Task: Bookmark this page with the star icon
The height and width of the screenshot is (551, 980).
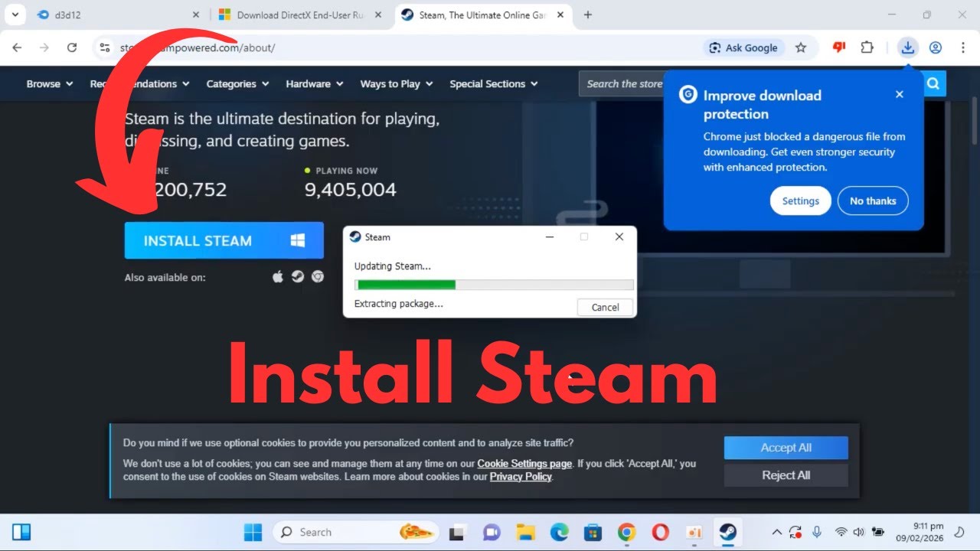Action: point(801,47)
